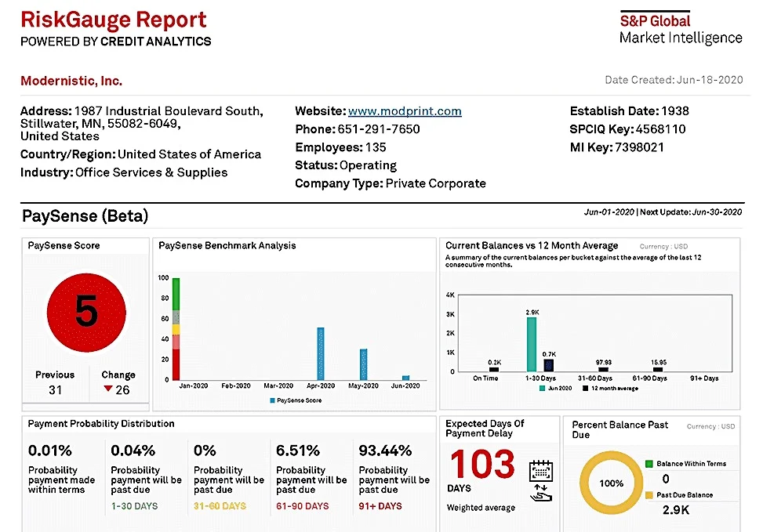Click the Country/Region: United States of America line

[140, 154]
